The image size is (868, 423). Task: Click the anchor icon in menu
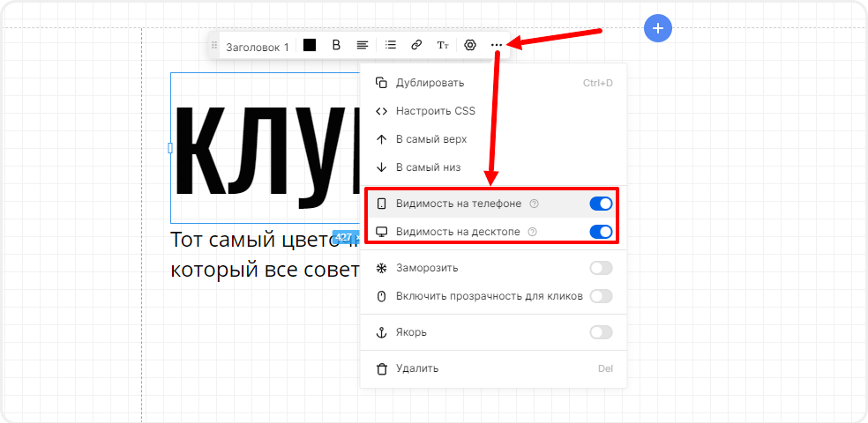pos(381,332)
